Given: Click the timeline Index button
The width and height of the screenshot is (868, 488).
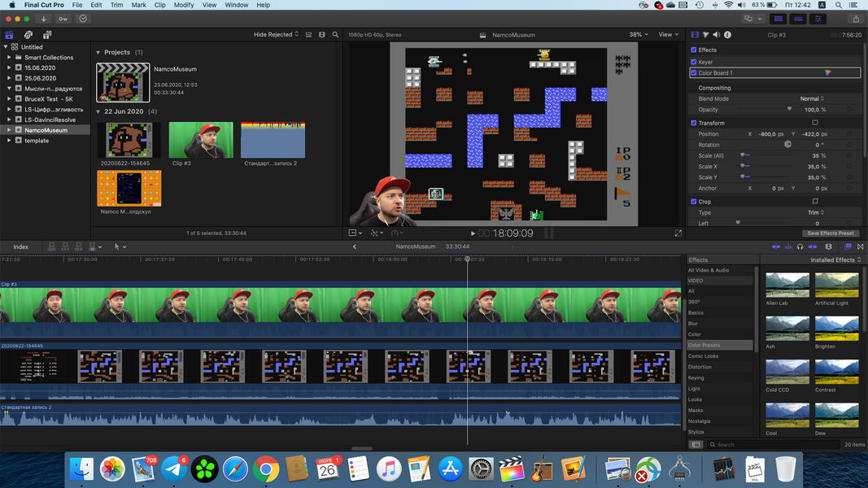Looking at the screenshot, I should click(x=20, y=246).
